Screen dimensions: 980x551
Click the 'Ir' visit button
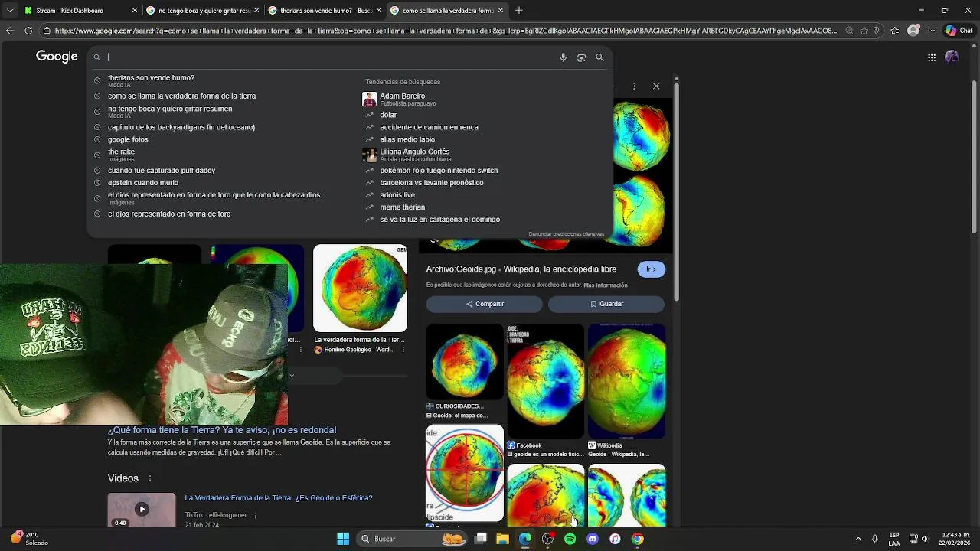click(x=651, y=269)
